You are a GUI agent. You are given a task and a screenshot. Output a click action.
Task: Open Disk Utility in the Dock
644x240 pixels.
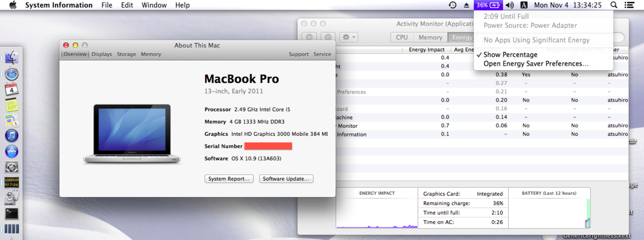pyautogui.click(x=12, y=198)
